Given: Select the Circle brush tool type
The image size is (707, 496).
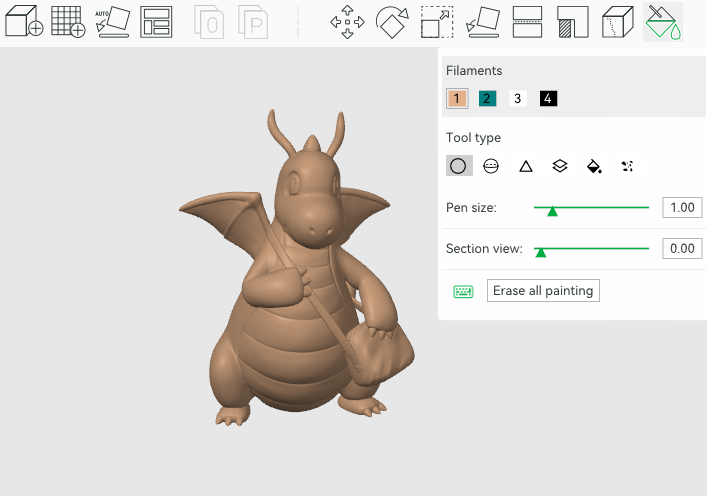Looking at the screenshot, I should [458, 166].
